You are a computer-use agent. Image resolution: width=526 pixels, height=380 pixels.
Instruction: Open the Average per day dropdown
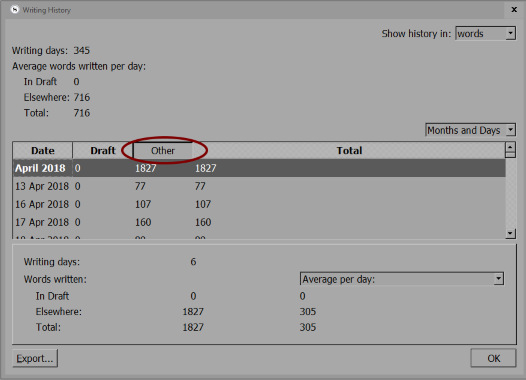click(402, 279)
